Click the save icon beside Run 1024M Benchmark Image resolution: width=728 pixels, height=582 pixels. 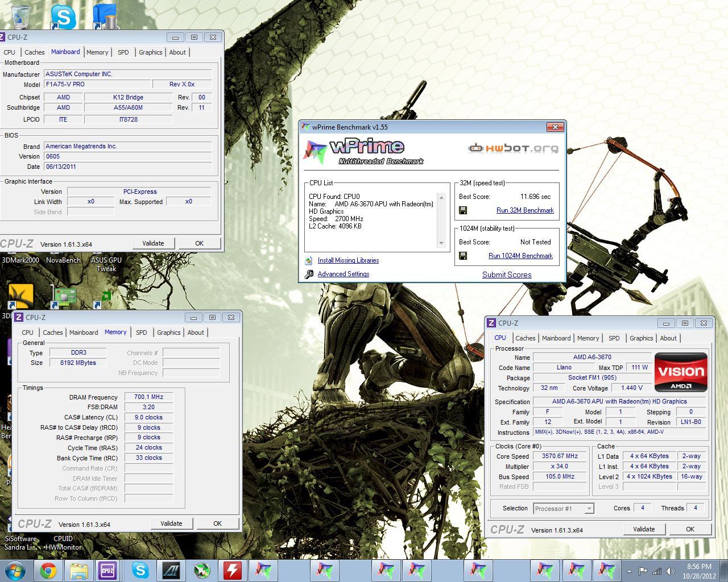pos(463,256)
